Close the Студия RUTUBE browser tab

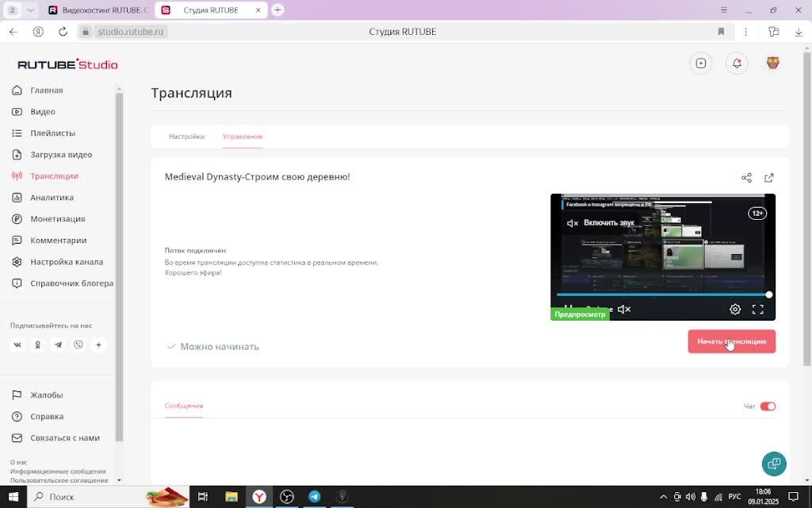click(258, 10)
